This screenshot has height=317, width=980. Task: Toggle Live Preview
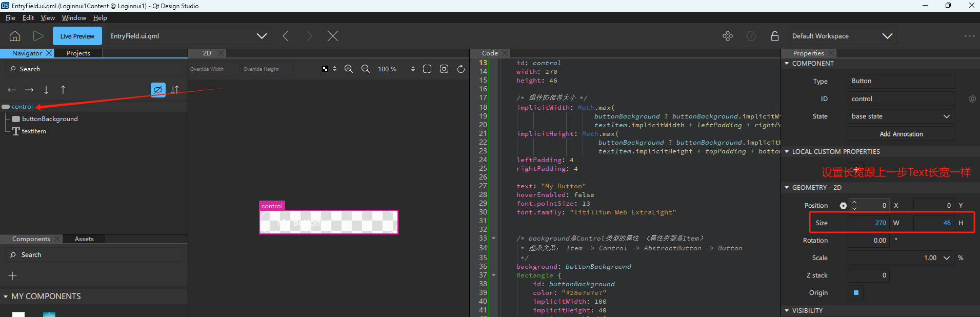(x=77, y=36)
